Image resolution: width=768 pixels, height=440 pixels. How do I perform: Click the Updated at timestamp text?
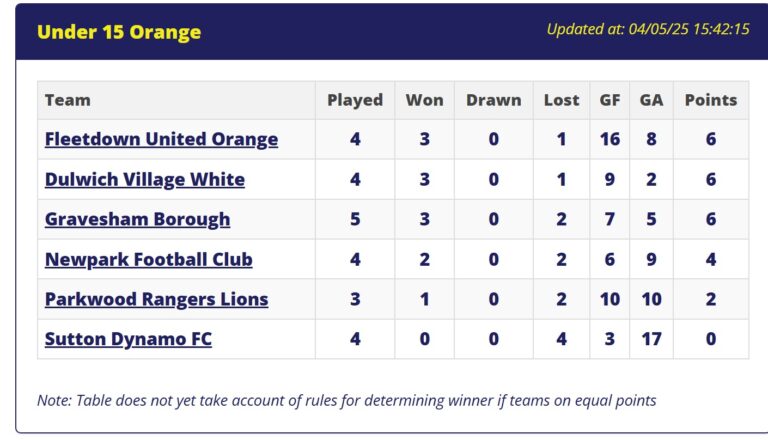click(648, 29)
